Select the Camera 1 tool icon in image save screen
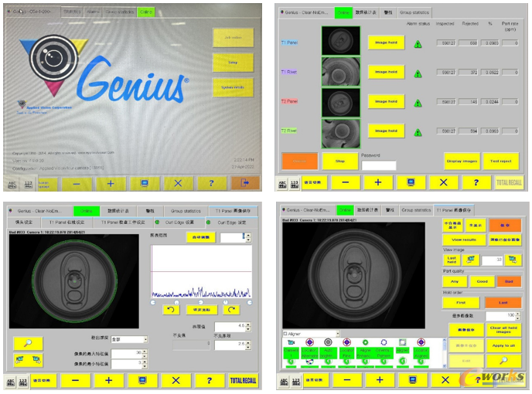 (x=291, y=342)
